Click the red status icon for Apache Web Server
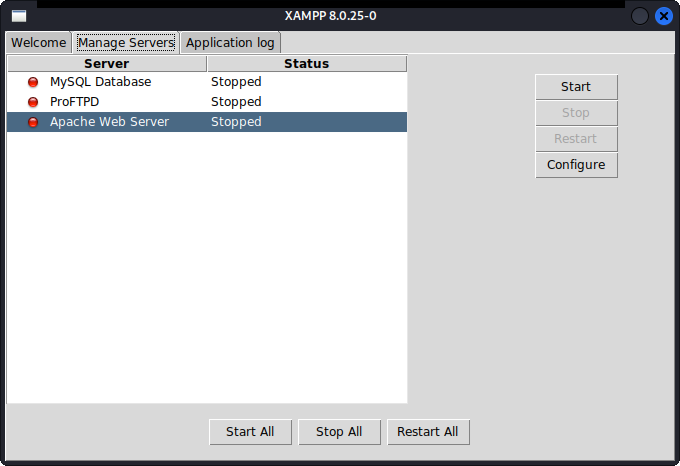 tap(33, 122)
